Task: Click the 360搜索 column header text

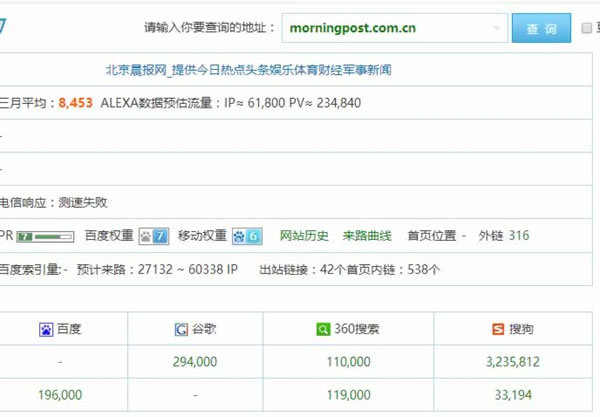Action: click(x=357, y=329)
